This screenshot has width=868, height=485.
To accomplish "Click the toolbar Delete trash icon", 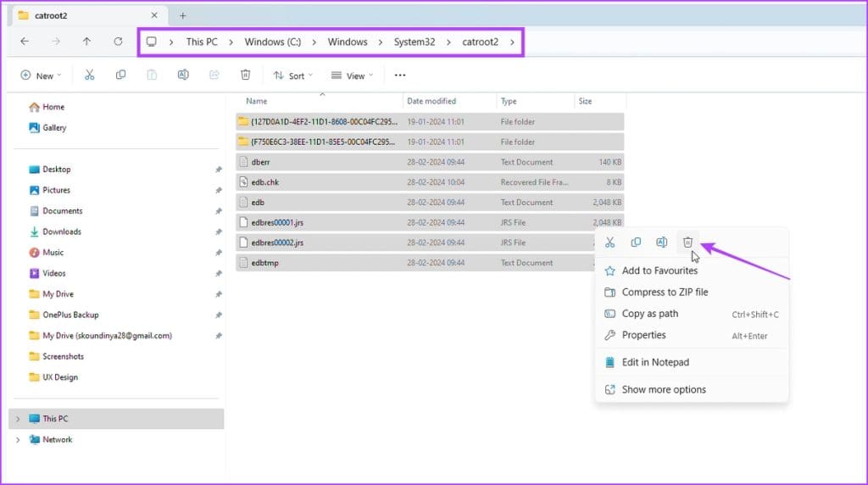I will pyautogui.click(x=245, y=75).
